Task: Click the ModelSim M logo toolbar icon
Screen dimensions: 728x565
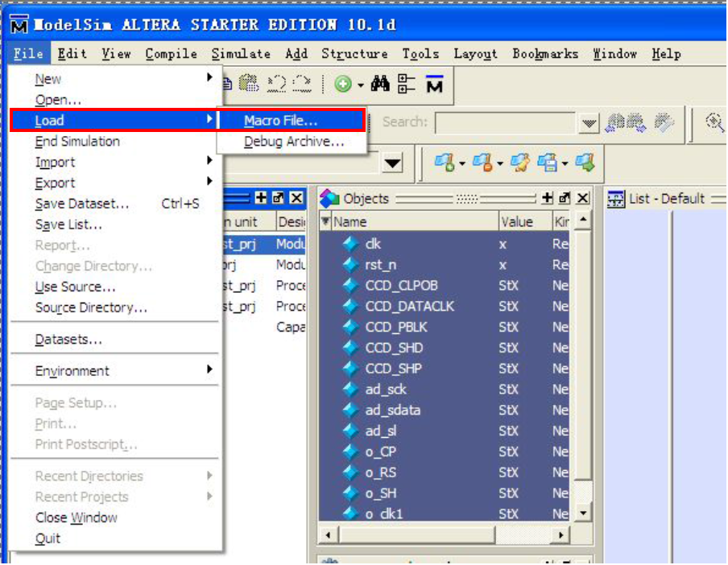Action: click(435, 84)
